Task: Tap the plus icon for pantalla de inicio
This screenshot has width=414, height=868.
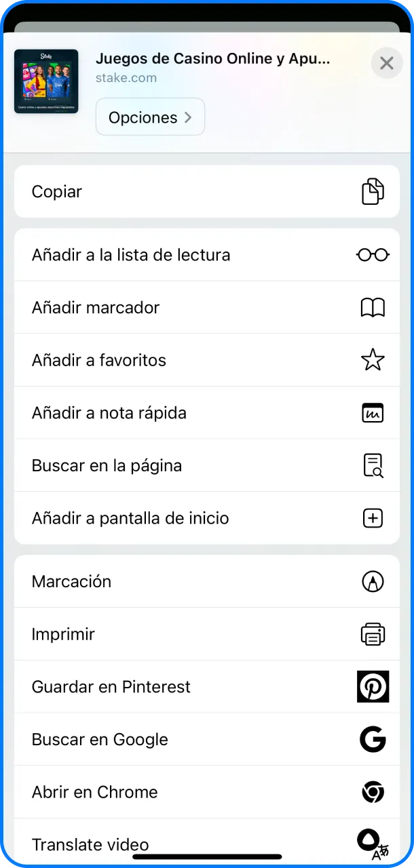Action: tap(373, 518)
